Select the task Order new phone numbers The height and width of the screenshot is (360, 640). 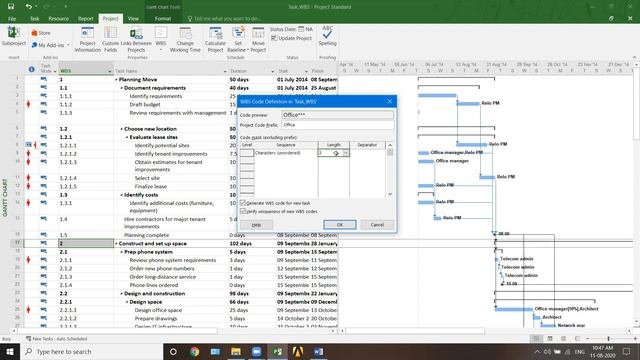pyautogui.click(x=162, y=269)
